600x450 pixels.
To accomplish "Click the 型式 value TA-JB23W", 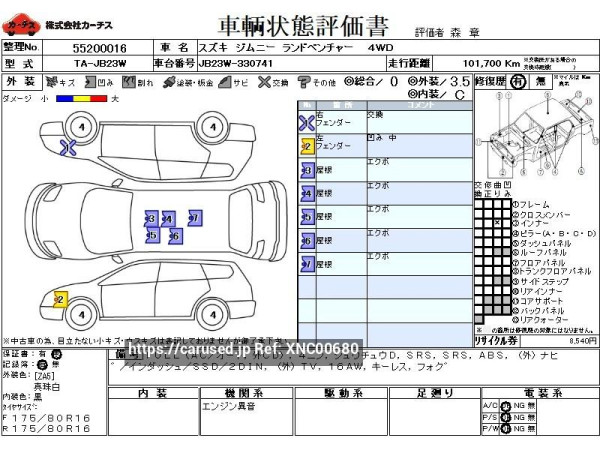I will click(100, 64).
